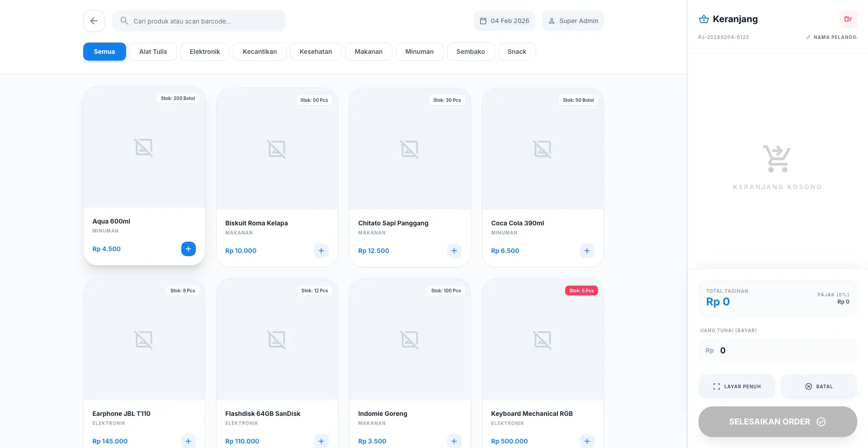The image size is (868, 448).
Task: Switch to the Minuman category
Action: pyautogui.click(x=419, y=52)
